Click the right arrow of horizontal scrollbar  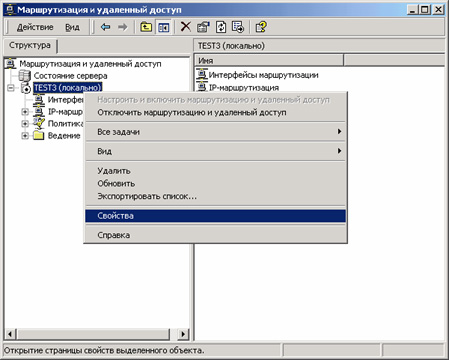point(183,334)
